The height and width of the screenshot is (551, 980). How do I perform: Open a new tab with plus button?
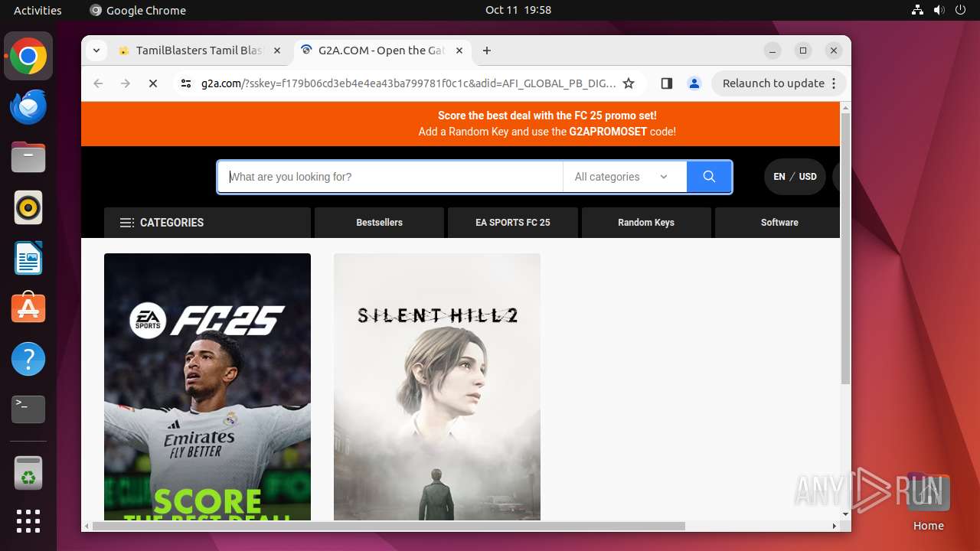pos(487,51)
